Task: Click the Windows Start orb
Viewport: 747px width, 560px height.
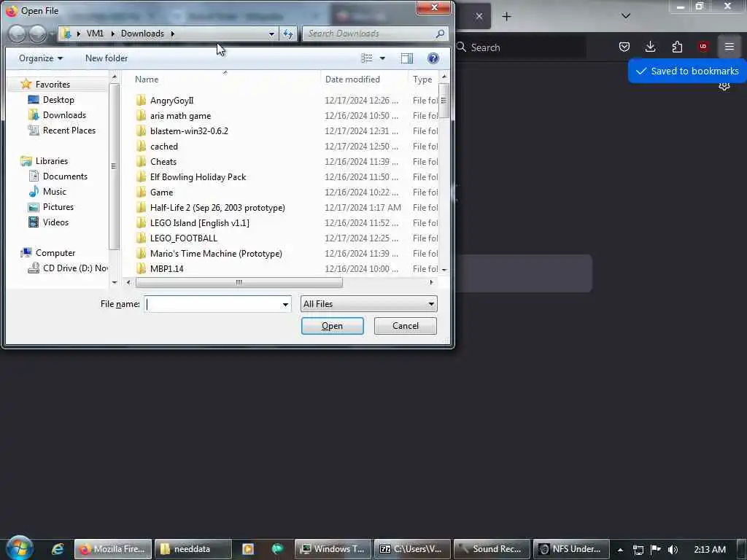Action: (19, 548)
